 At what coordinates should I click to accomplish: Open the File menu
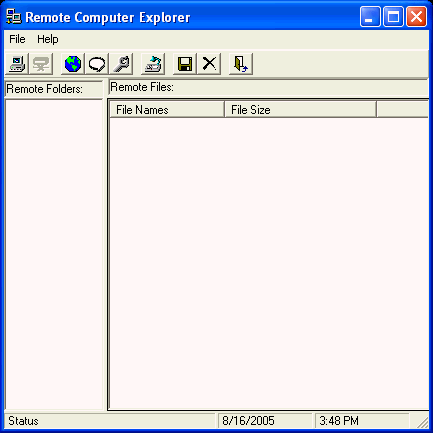point(17,39)
